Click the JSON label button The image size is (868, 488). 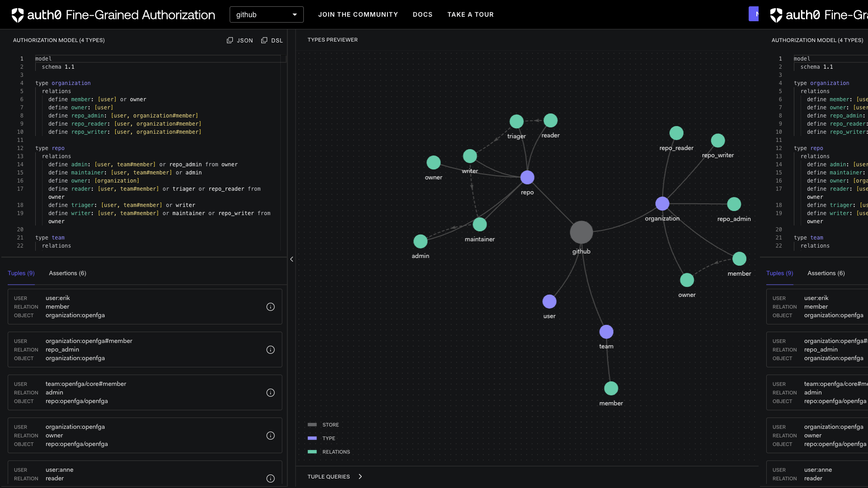(x=245, y=41)
